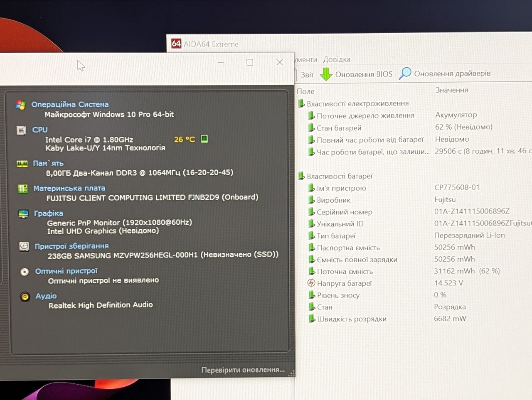Click the Значення column header
The image size is (532, 400).
[452, 90]
